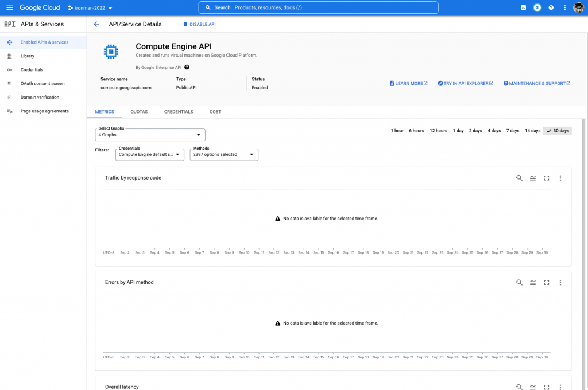This screenshot has width=588, height=390.
Task: Select the 7 days time range
Action: point(513,131)
